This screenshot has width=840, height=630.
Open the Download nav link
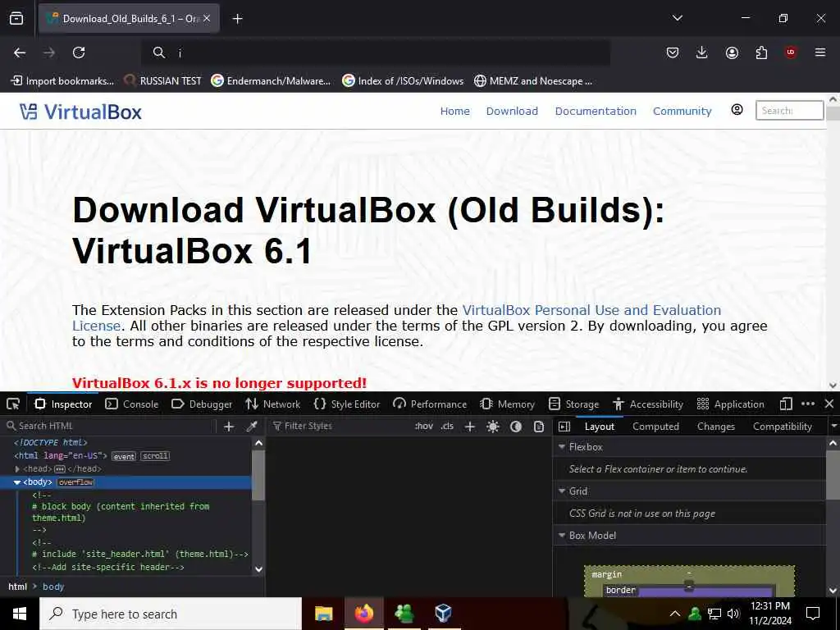[512, 111]
